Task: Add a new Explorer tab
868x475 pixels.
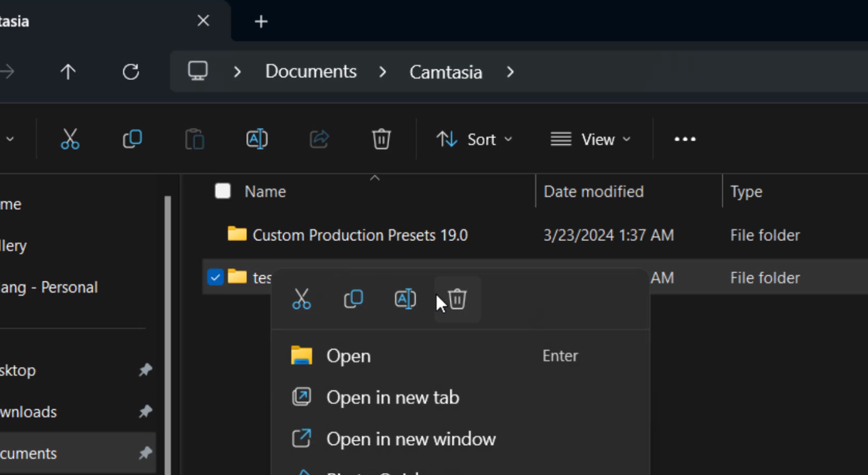Action: point(261,22)
